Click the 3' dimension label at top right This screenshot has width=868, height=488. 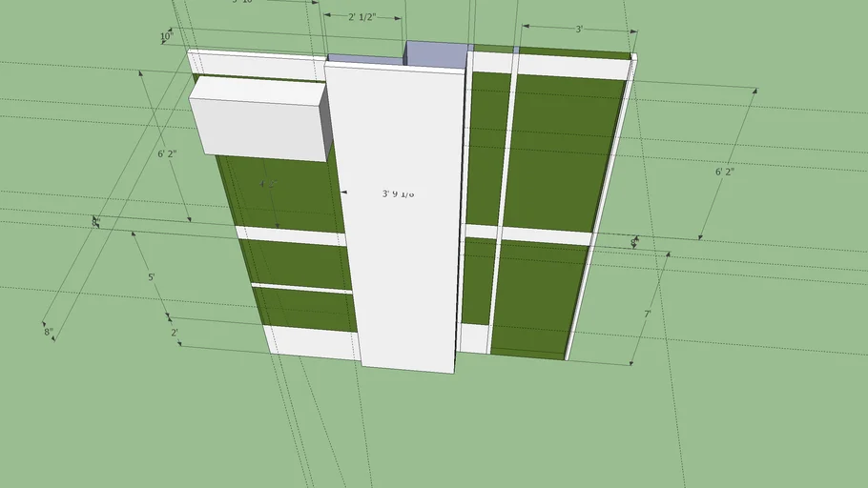pyautogui.click(x=578, y=30)
